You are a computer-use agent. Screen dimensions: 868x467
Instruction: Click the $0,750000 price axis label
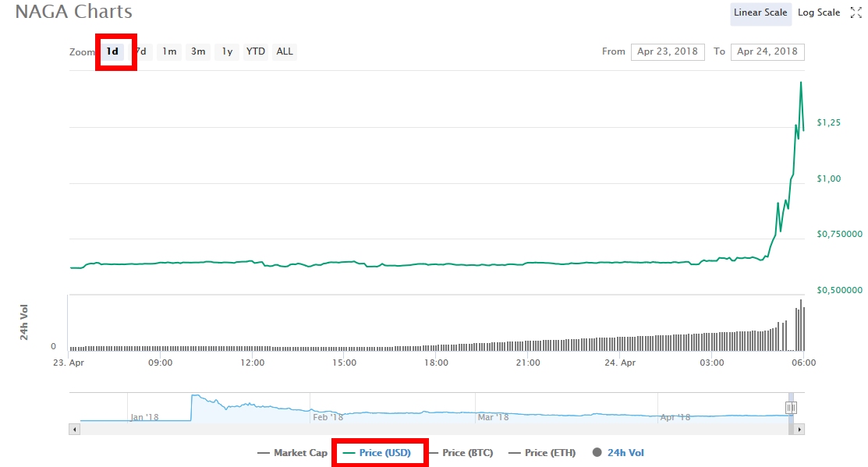click(x=839, y=234)
